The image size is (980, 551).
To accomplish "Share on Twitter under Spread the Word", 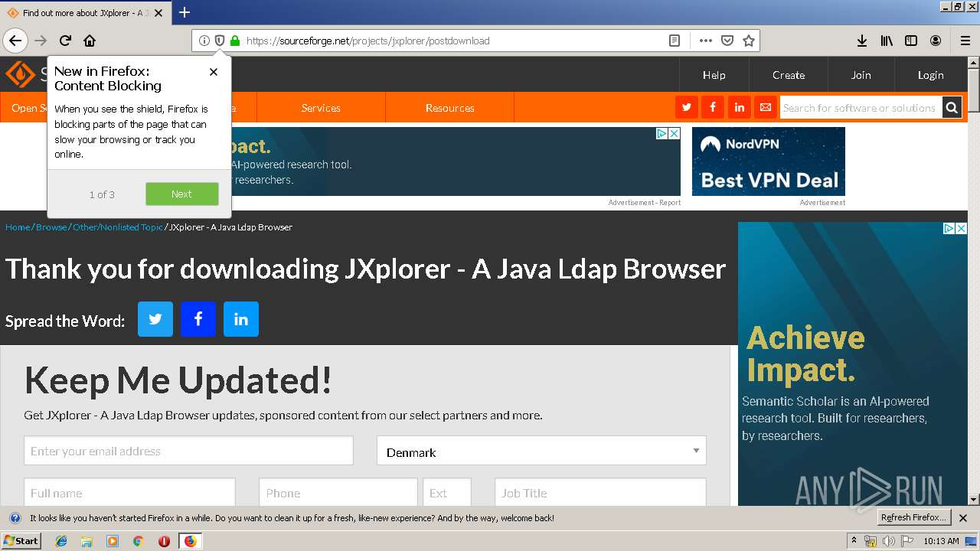I will [x=155, y=319].
